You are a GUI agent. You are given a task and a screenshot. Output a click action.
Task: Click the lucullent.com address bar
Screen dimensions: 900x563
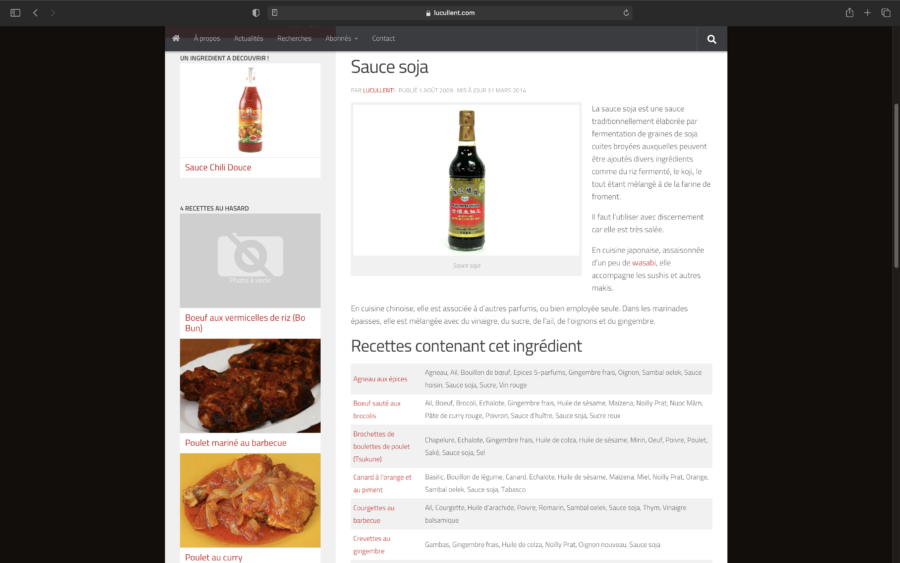coord(450,13)
